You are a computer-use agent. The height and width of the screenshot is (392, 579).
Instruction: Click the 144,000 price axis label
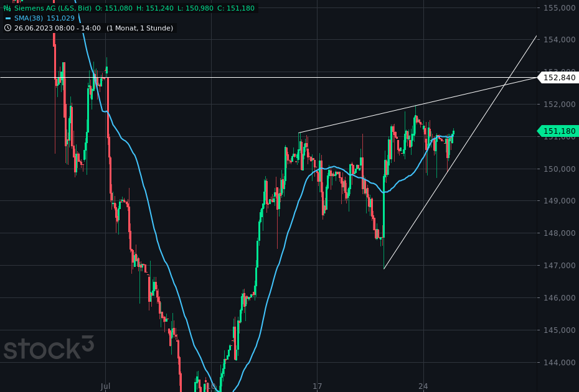[560, 363]
